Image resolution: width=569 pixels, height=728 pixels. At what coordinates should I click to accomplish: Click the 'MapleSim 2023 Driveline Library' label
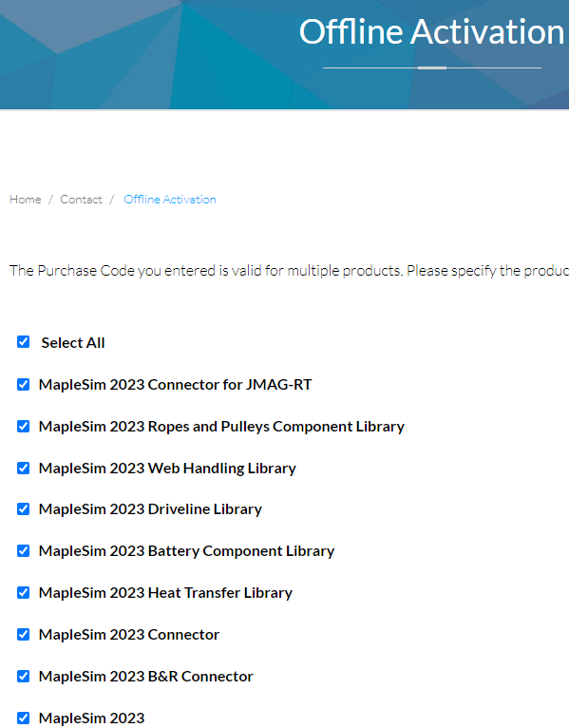coord(150,509)
